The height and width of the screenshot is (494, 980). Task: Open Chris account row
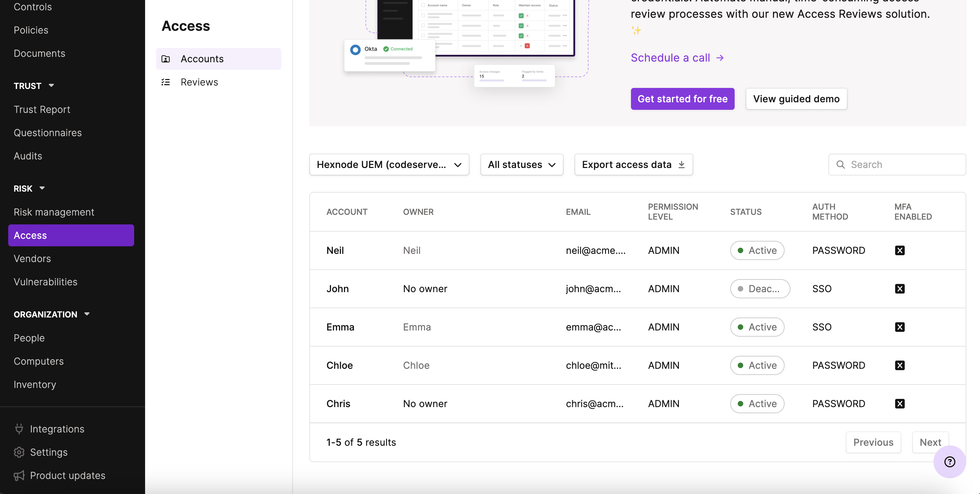click(x=637, y=404)
